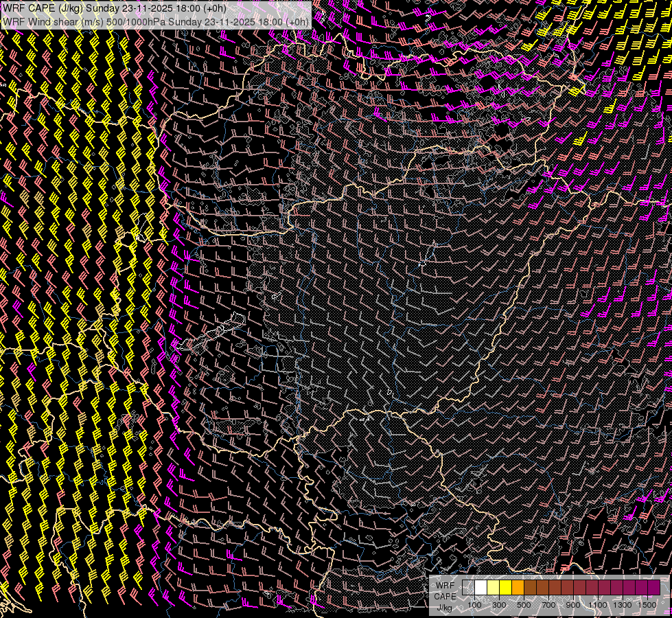Screen dimensions: 672x618
Task: Select the pale yellow CAPE legend swatch
Action: coord(493,588)
